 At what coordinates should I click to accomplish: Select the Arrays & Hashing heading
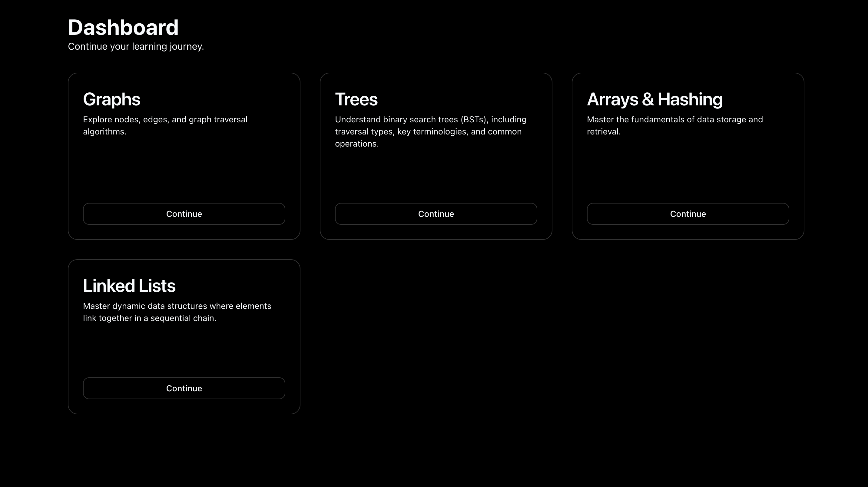(x=654, y=99)
